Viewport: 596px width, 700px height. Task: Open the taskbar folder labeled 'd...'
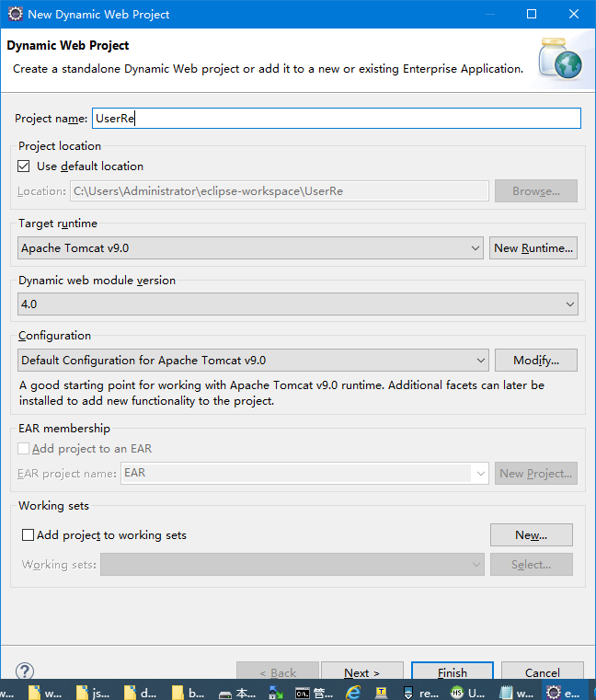point(140,693)
